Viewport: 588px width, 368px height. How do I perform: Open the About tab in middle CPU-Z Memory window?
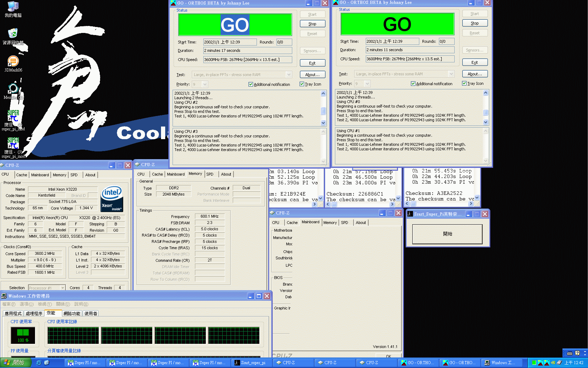click(x=226, y=174)
